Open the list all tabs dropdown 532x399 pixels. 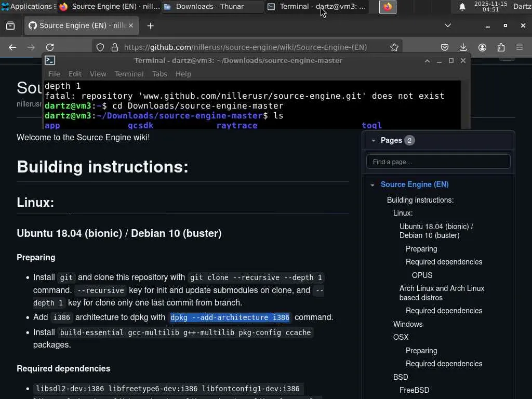pyautogui.click(x=448, y=25)
